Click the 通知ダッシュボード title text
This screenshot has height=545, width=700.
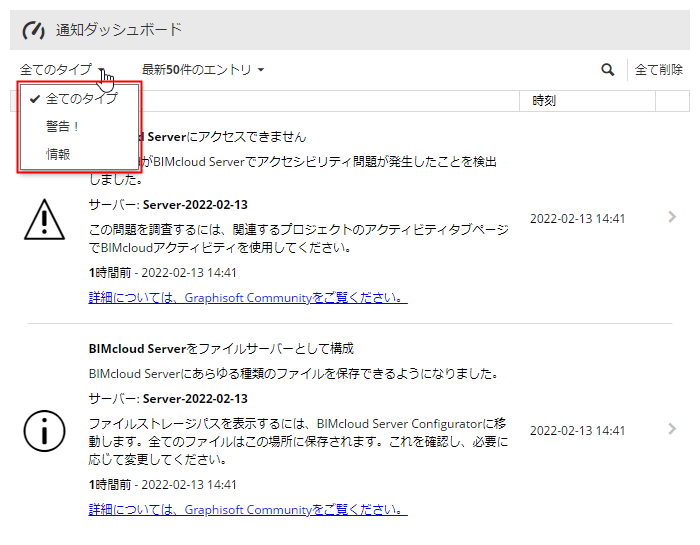click(x=119, y=30)
